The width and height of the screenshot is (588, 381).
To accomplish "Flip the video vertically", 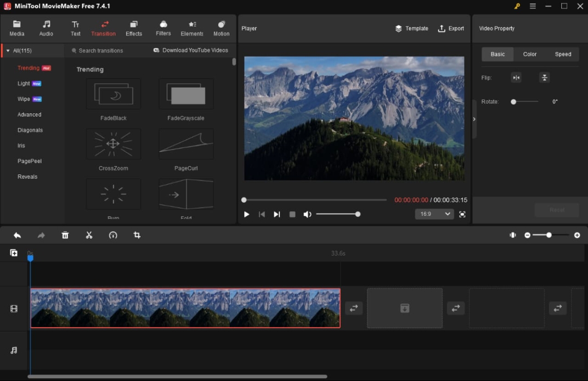I will [x=544, y=77].
